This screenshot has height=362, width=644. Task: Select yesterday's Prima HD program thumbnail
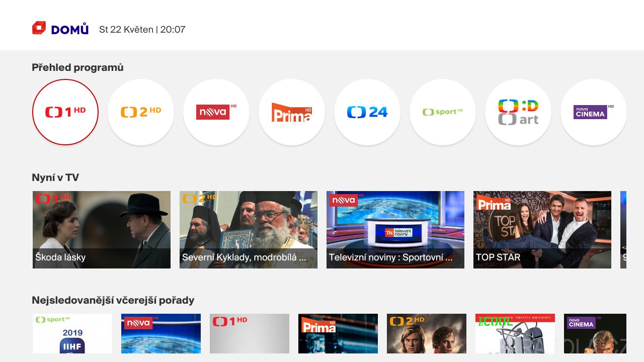tap(338, 334)
